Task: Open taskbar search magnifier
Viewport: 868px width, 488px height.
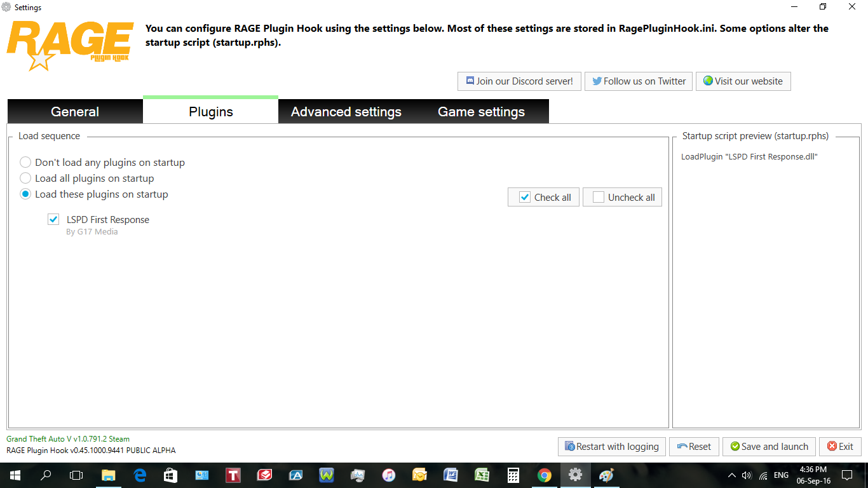Action: pyautogui.click(x=46, y=475)
